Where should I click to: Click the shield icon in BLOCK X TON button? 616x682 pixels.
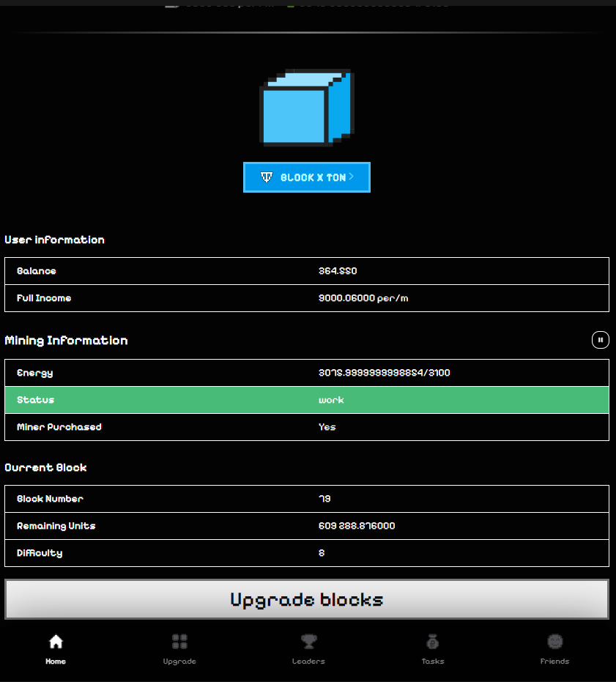266,177
